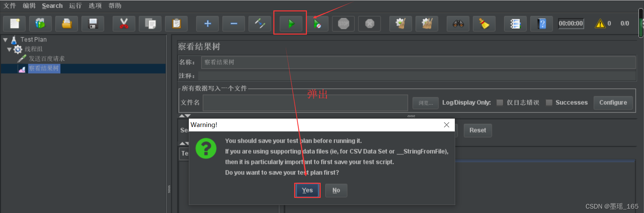Close the Warning dialog
The image size is (644, 213).
tap(446, 125)
